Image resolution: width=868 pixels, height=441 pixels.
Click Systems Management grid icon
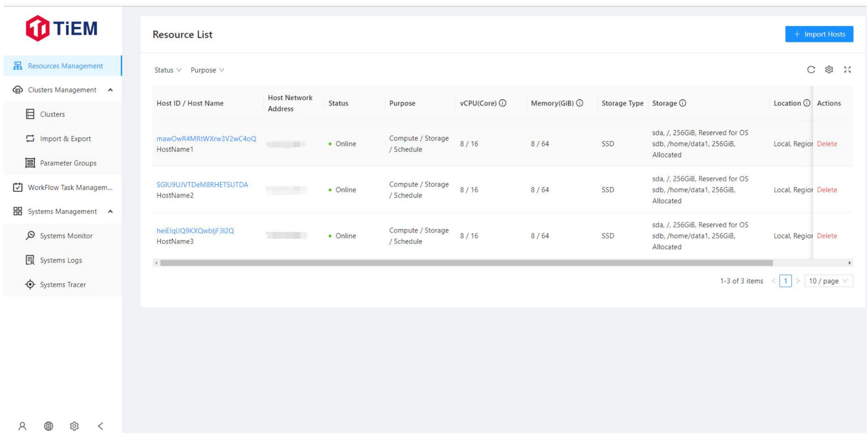tap(17, 212)
